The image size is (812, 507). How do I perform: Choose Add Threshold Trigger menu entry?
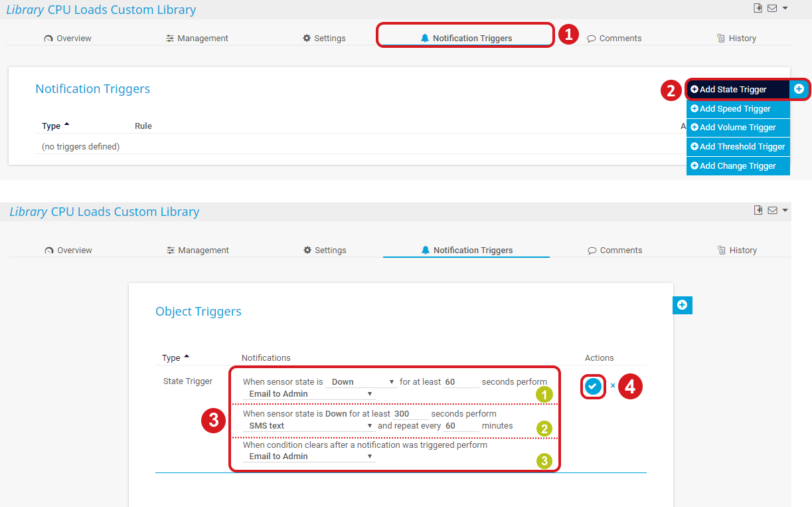tap(737, 147)
